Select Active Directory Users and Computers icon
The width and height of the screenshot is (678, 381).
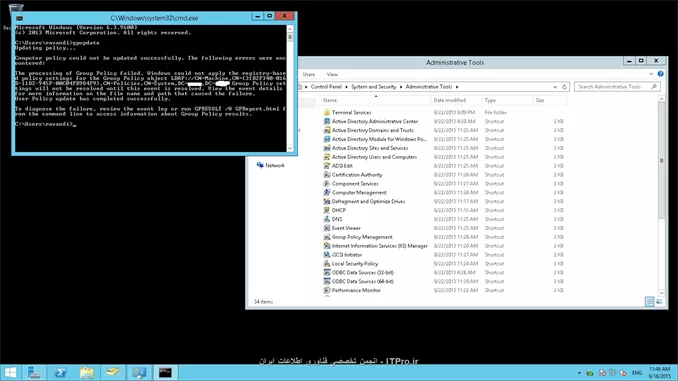[327, 157]
